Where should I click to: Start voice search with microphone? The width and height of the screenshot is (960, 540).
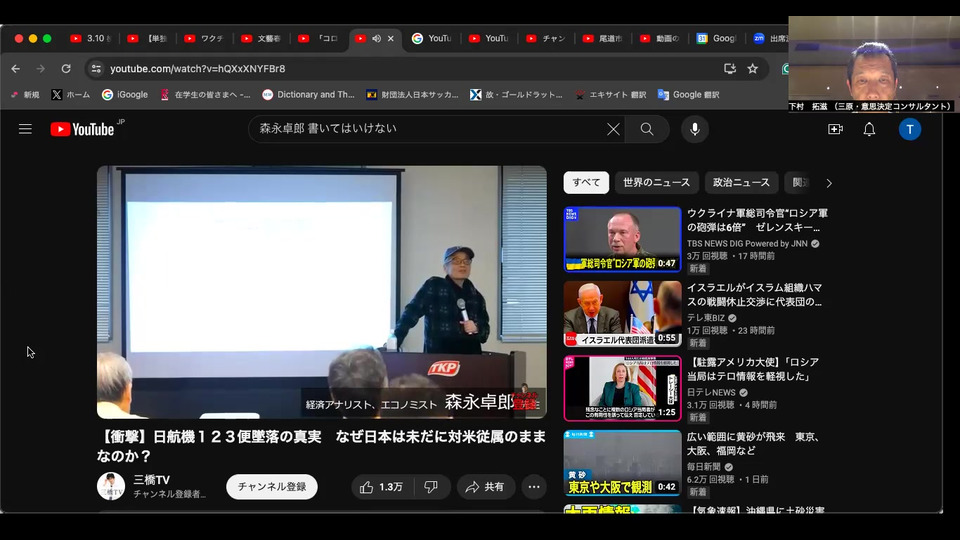pos(694,129)
